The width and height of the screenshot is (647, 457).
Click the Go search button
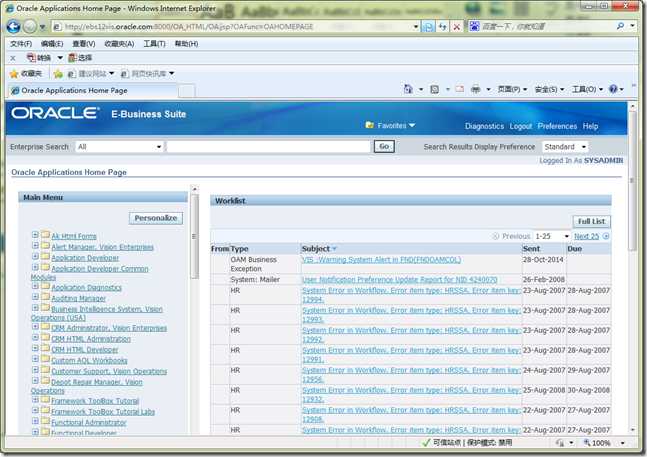tap(384, 146)
